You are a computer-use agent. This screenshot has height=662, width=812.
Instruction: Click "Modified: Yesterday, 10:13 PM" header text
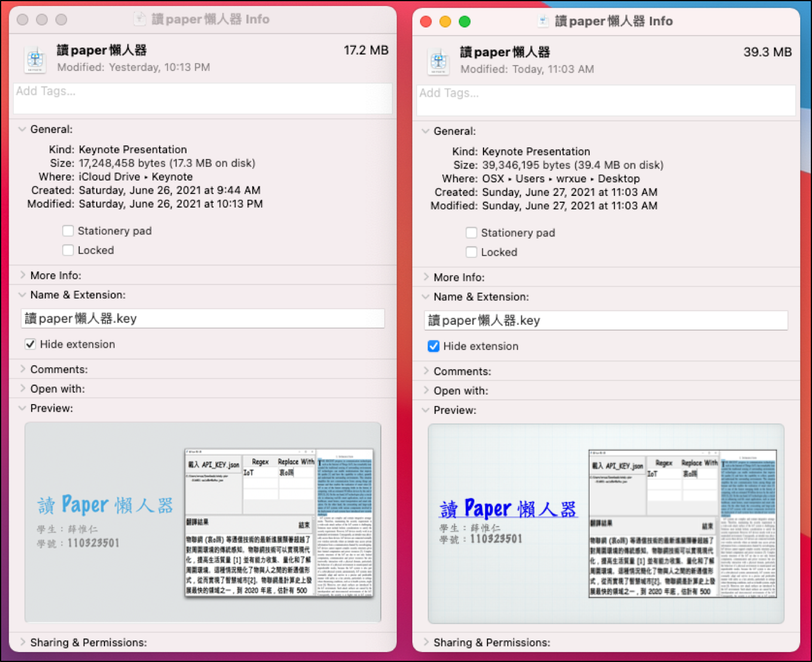[134, 67]
